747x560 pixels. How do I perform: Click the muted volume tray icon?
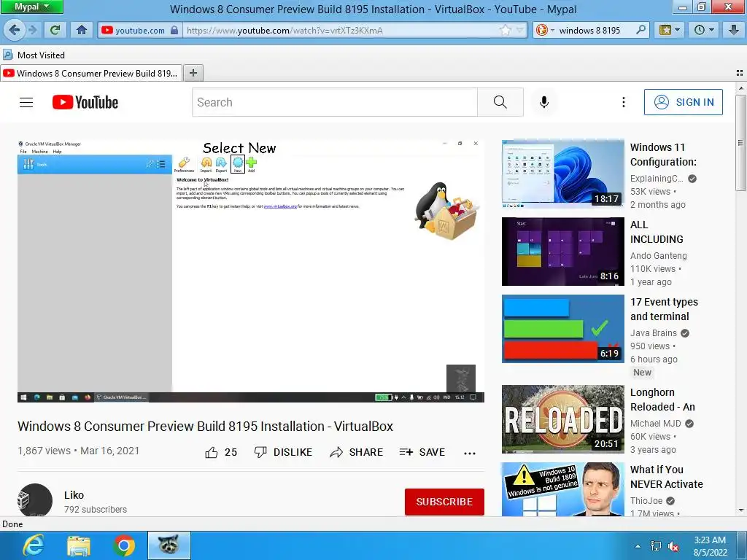pyautogui.click(x=673, y=546)
